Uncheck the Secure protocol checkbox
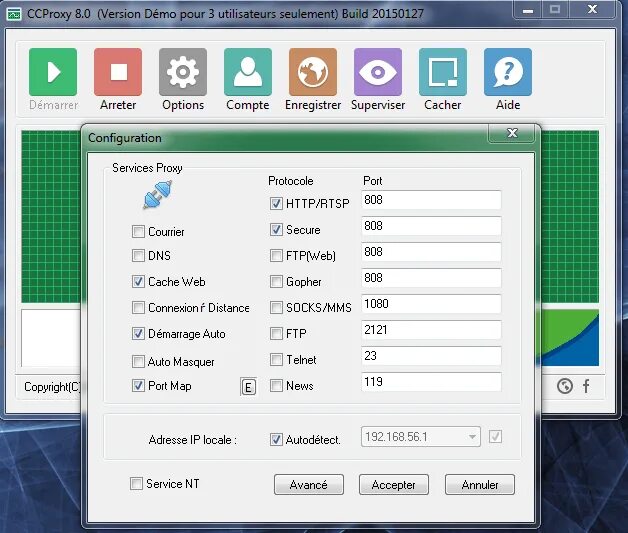This screenshot has height=533, width=628. tap(276, 229)
